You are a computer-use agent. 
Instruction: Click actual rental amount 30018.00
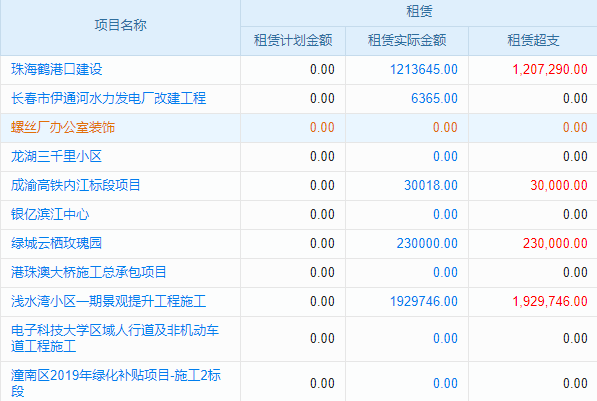[431, 185]
